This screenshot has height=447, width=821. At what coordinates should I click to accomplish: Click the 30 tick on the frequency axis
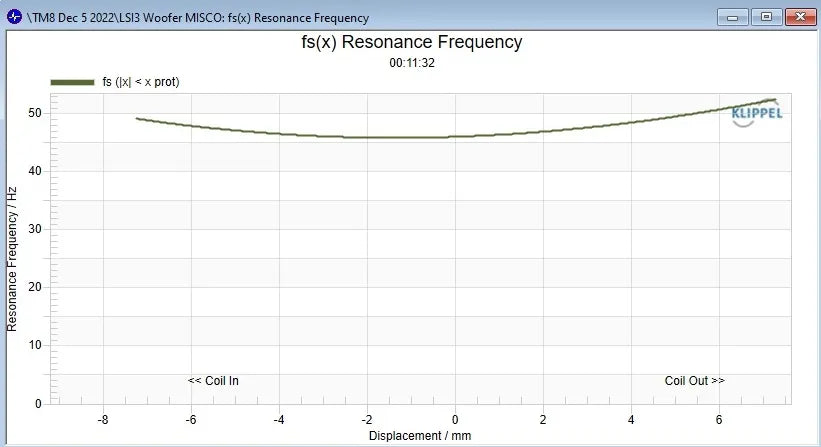pos(34,229)
